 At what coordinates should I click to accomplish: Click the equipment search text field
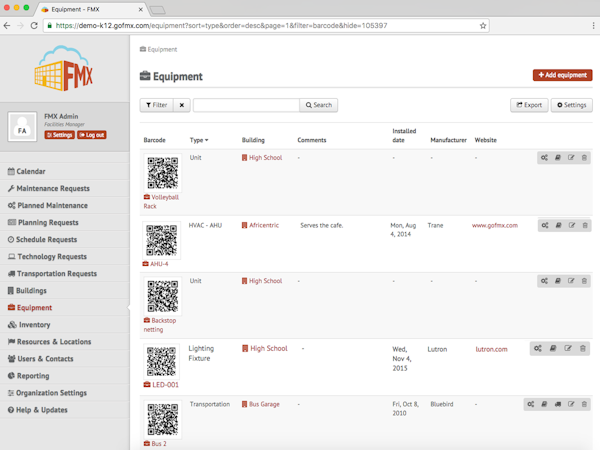pos(246,105)
